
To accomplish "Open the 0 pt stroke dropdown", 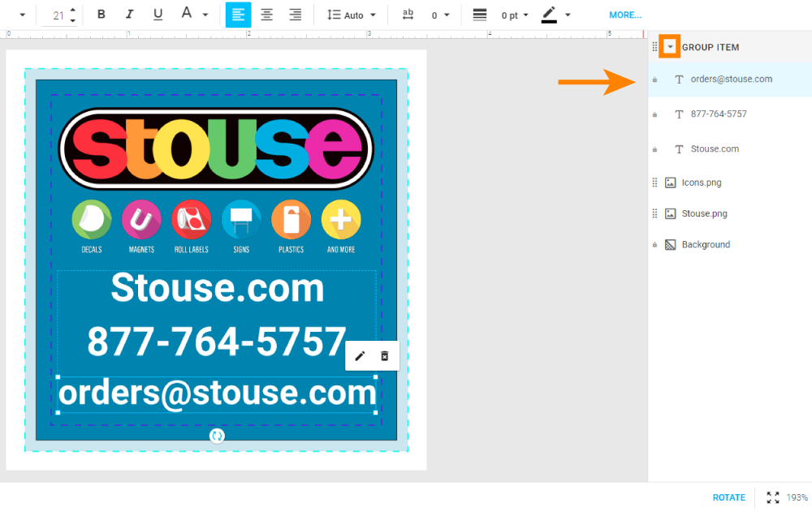I will (515, 15).
